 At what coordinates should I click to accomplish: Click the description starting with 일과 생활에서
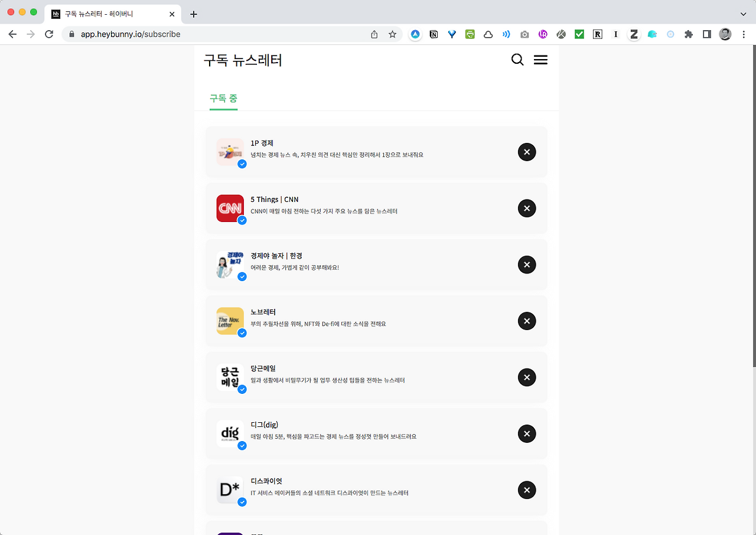(328, 380)
